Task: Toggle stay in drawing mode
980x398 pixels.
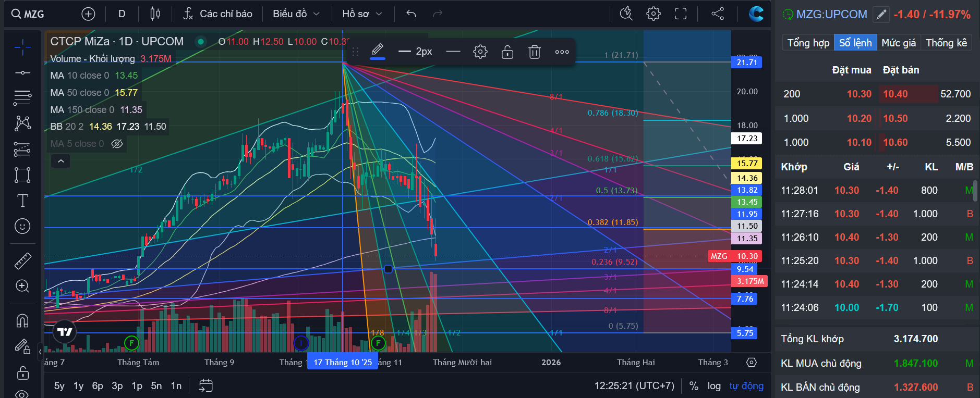Action: tap(22, 346)
